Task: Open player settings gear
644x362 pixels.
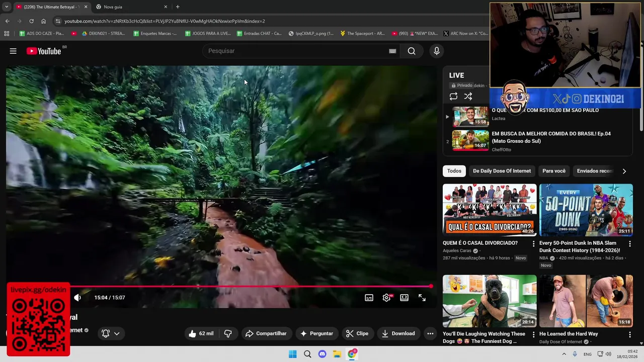Action: (x=386, y=298)
